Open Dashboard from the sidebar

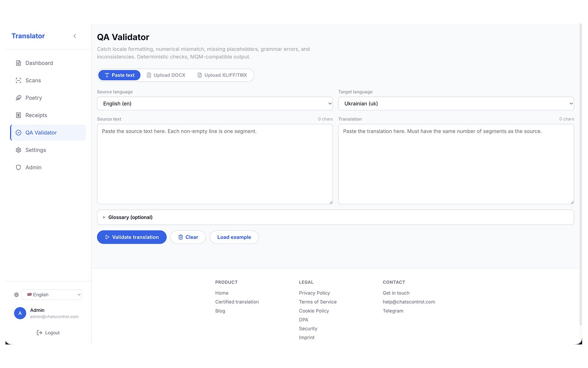click(48, 63)
